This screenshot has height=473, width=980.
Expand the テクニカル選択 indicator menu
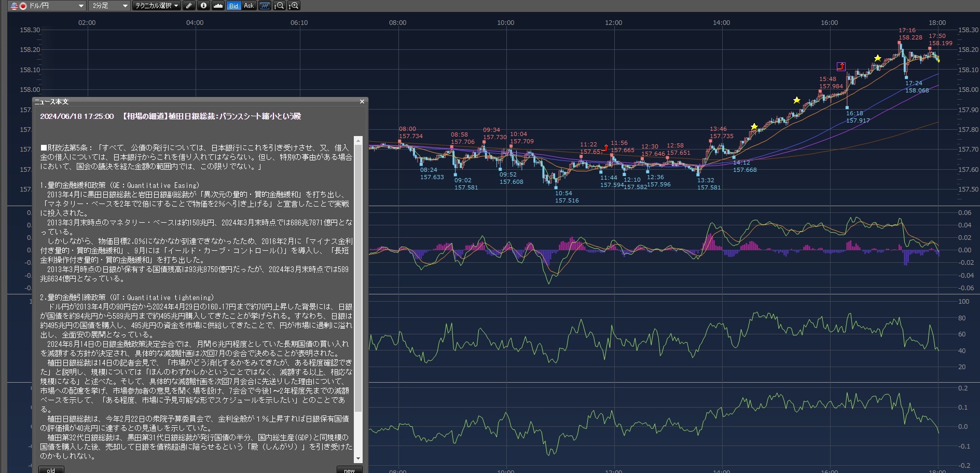pos(156,6)
